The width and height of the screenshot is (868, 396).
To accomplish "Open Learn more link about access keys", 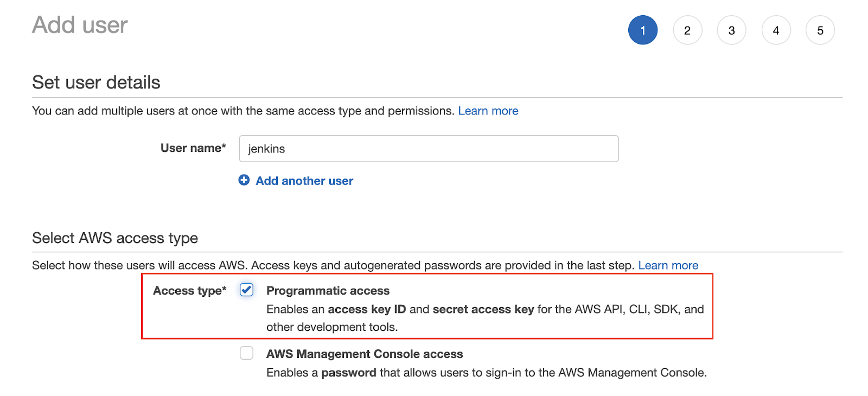I will [x=668, y=265].
